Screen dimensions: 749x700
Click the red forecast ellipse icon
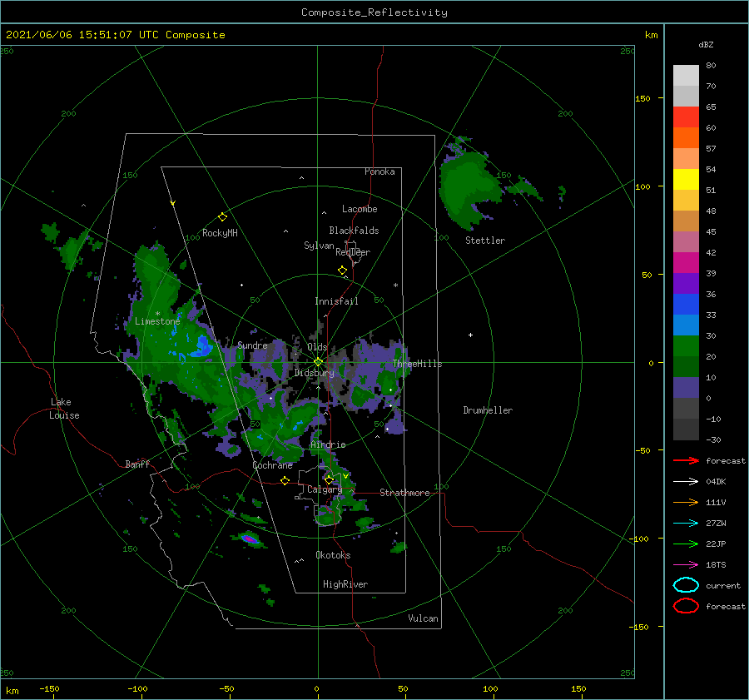686,606
